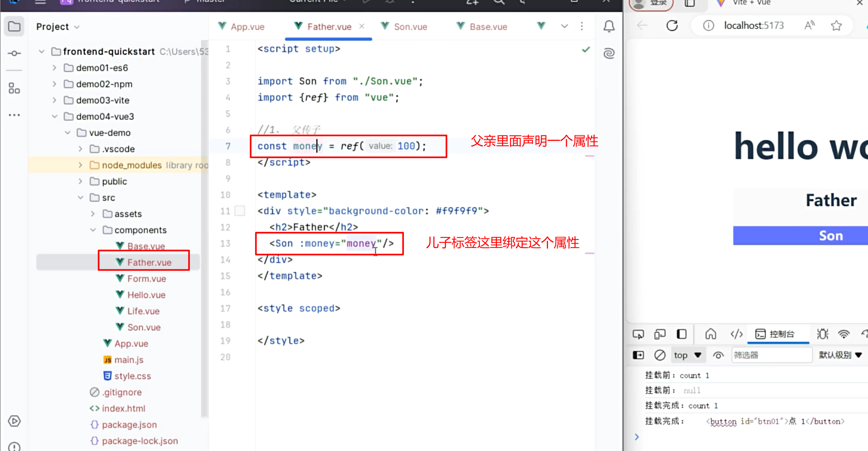Add page to favorites star icon
868x451 pixels.
836,26
